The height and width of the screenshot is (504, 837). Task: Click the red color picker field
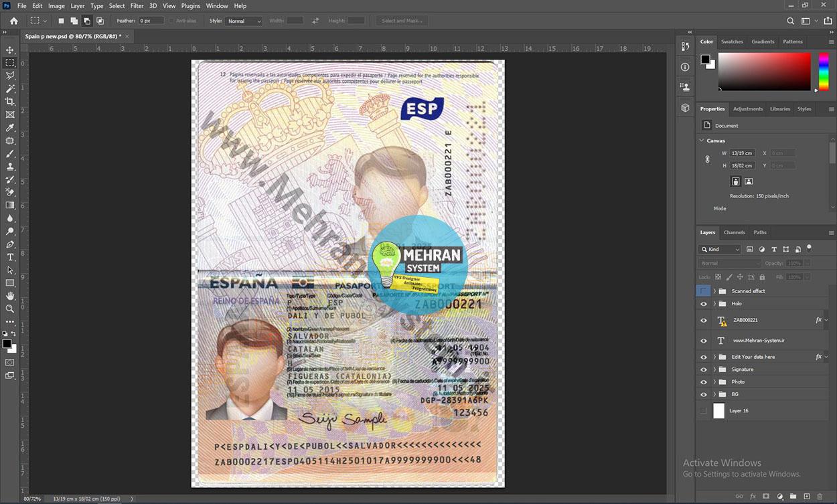tap(764, 71)
